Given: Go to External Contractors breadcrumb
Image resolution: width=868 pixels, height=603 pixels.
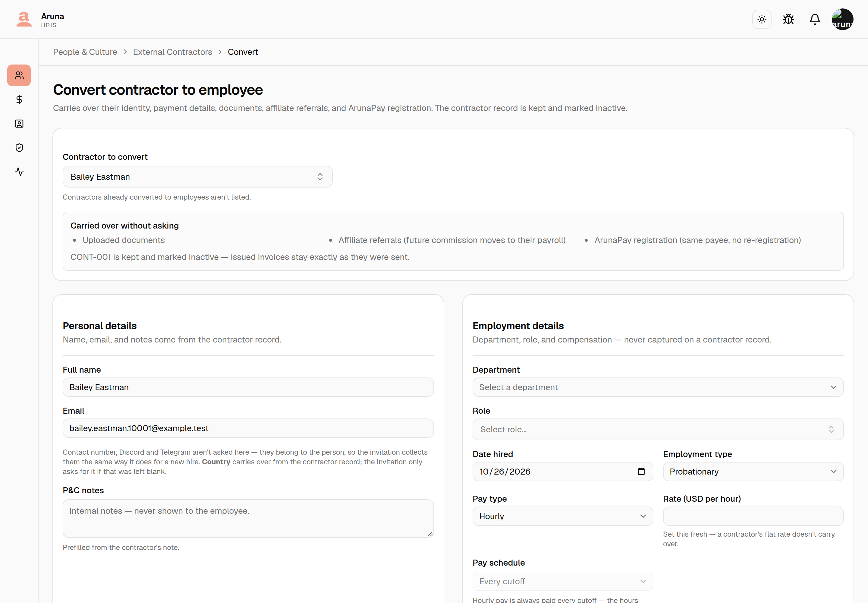Looking at the screenshot, I should point(173,52).
